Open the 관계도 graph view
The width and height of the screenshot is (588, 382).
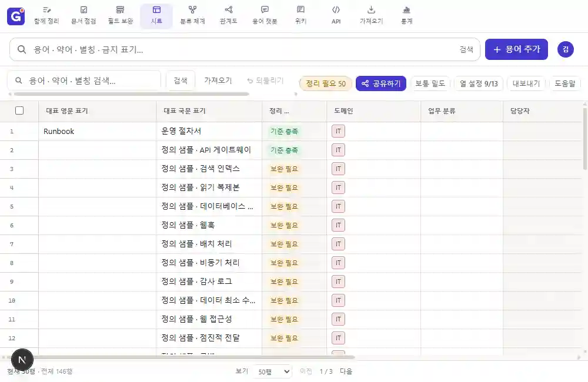228,16
